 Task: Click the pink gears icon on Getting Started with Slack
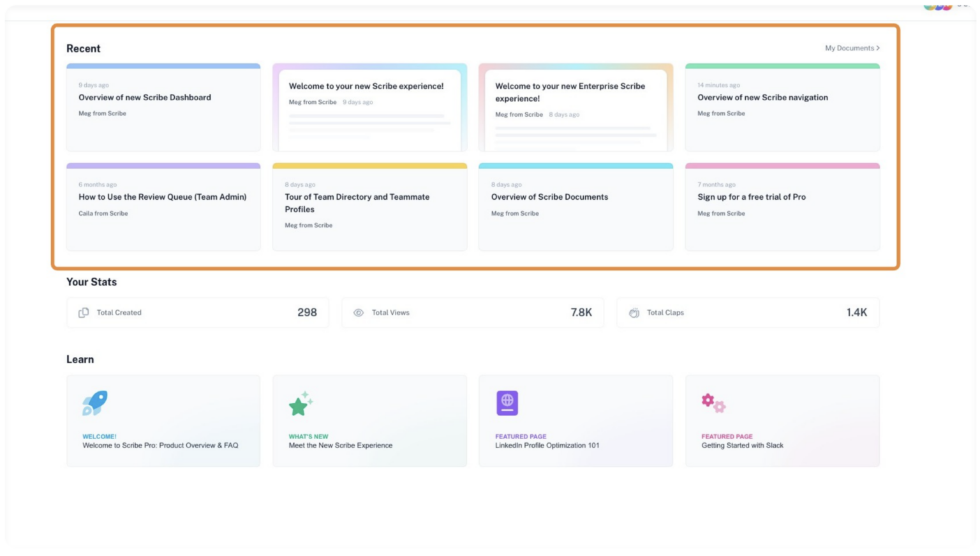click(x=714, y=402)
